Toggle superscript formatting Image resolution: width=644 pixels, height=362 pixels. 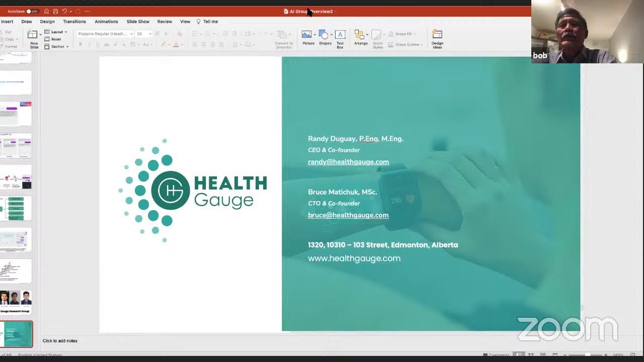pos(115,45)
